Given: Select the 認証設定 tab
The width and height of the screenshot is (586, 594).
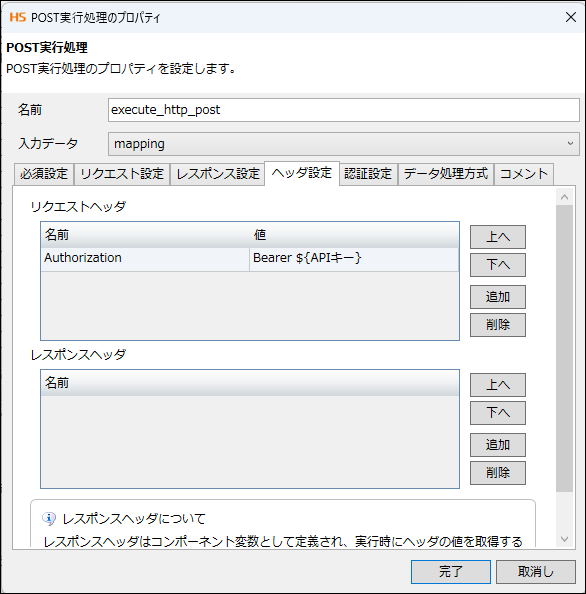Looking at the screenshot, I should (x=368, y=174).
